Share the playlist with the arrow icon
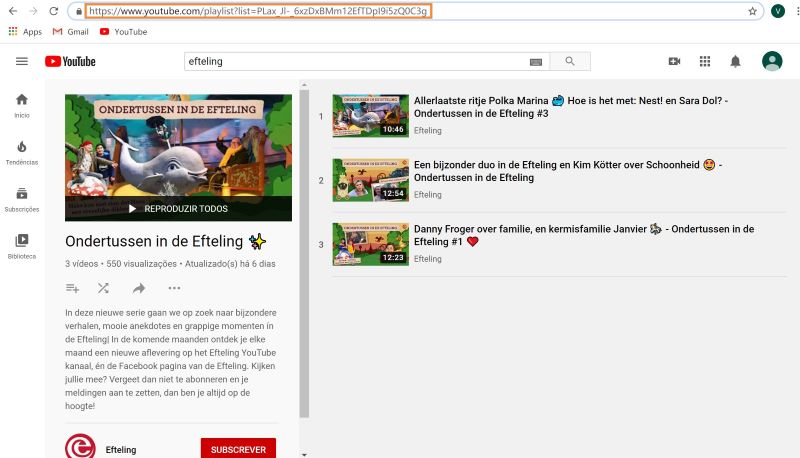This screenshot has width=800, height=458. click(139, 288)
